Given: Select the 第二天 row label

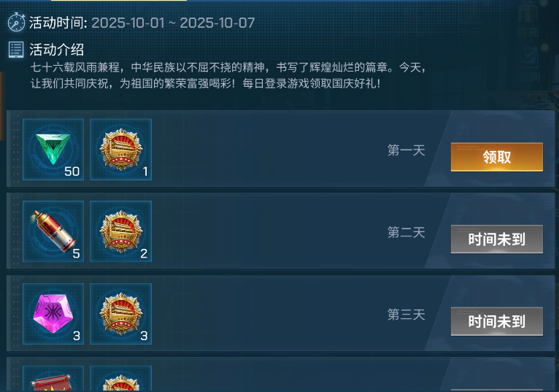Looking at the screenshot, I should click(x=406, y=233).
